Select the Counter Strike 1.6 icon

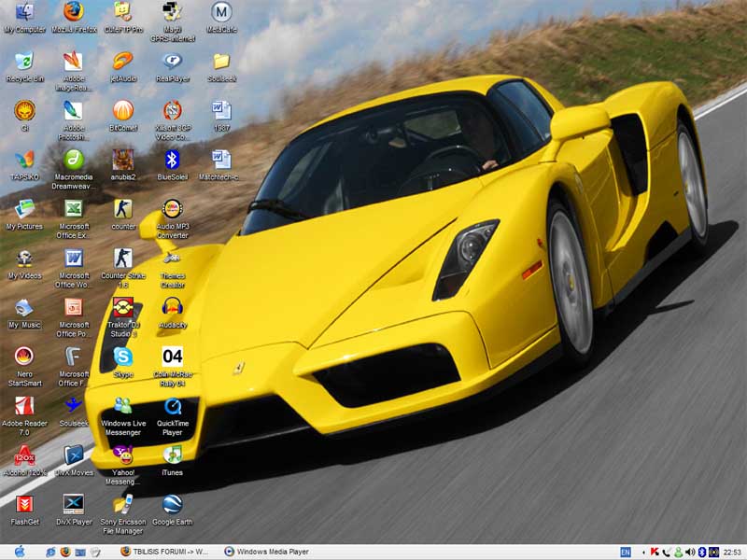coord(123,269)
